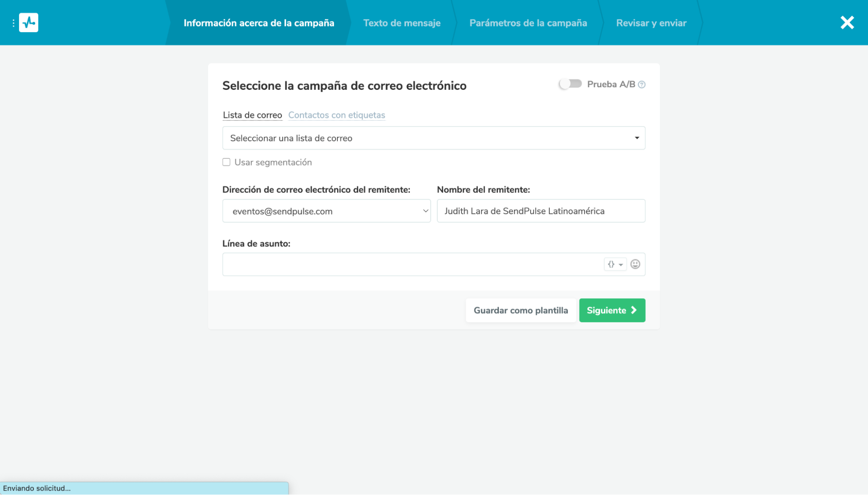Go to Parámetros de la campaña step
Screen dimensions: 868x495
528,23
